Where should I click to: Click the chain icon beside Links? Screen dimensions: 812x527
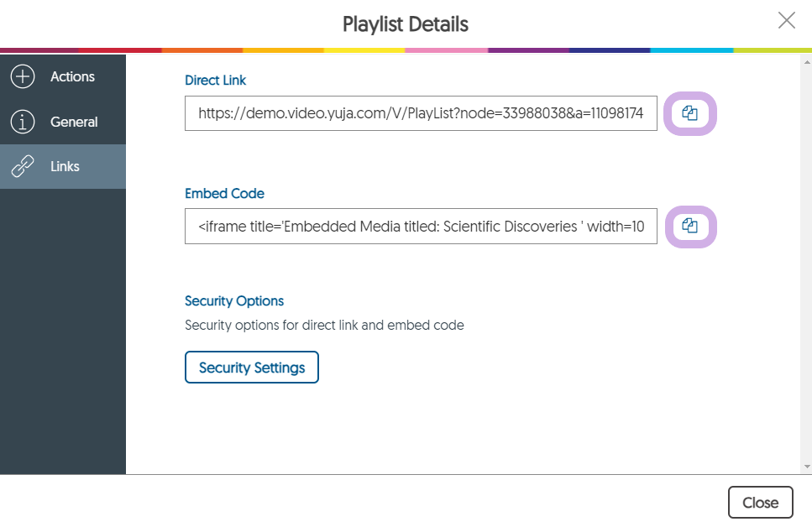[22, 166]
